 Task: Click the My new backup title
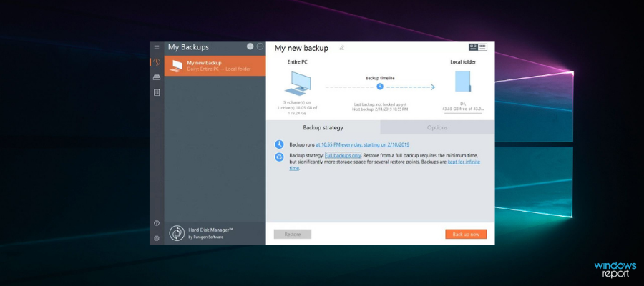click(x=301, y=48)
